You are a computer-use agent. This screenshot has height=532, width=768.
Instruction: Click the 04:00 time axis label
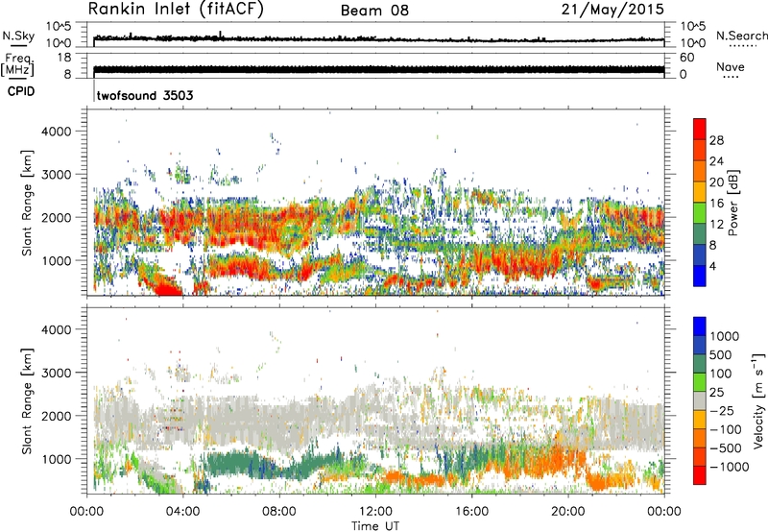(182, 512)
